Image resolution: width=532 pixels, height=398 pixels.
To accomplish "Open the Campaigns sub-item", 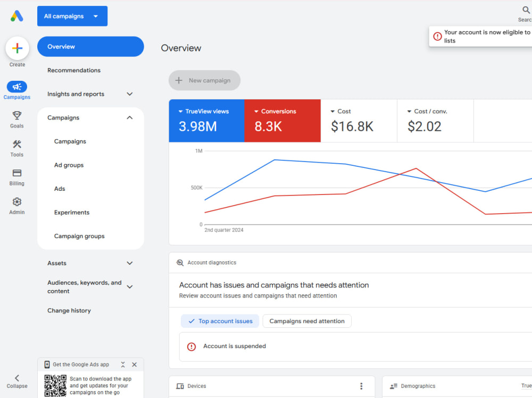I will tap(70, 141).
